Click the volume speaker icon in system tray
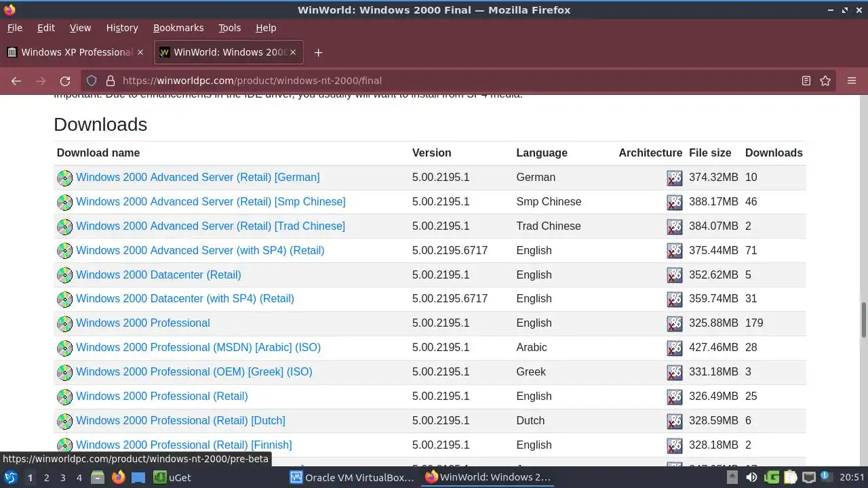This screenshot has height=488, width=868. [x=751, y=477]
